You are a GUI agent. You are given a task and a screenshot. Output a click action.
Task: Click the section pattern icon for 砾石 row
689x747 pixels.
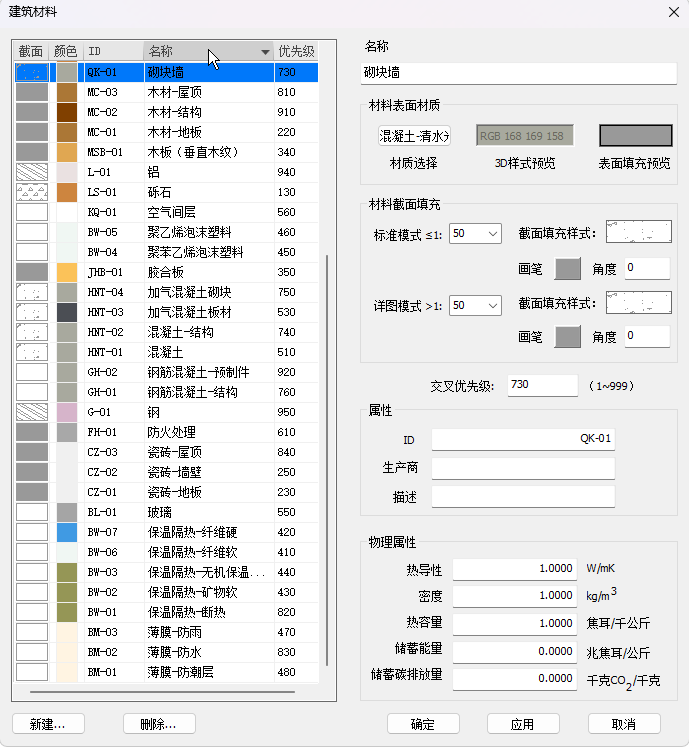32,192
